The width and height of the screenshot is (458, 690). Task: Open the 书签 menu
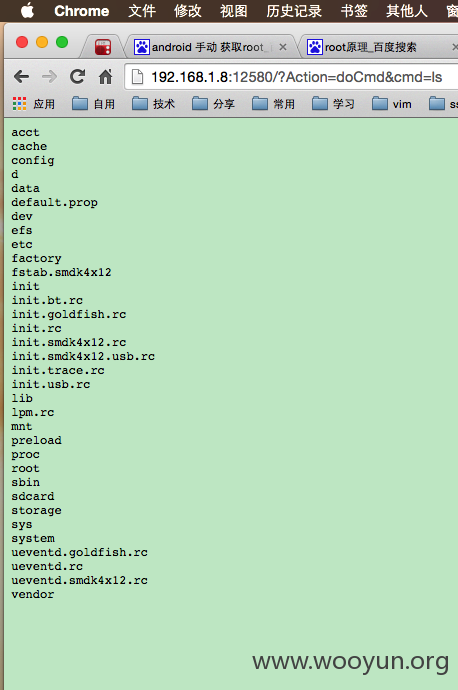(x=354, y=11)
